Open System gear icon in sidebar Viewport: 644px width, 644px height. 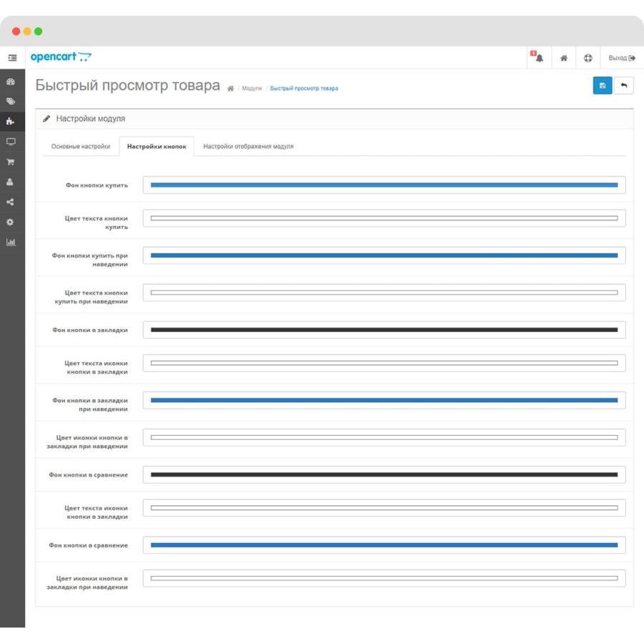tap(11, 223)
